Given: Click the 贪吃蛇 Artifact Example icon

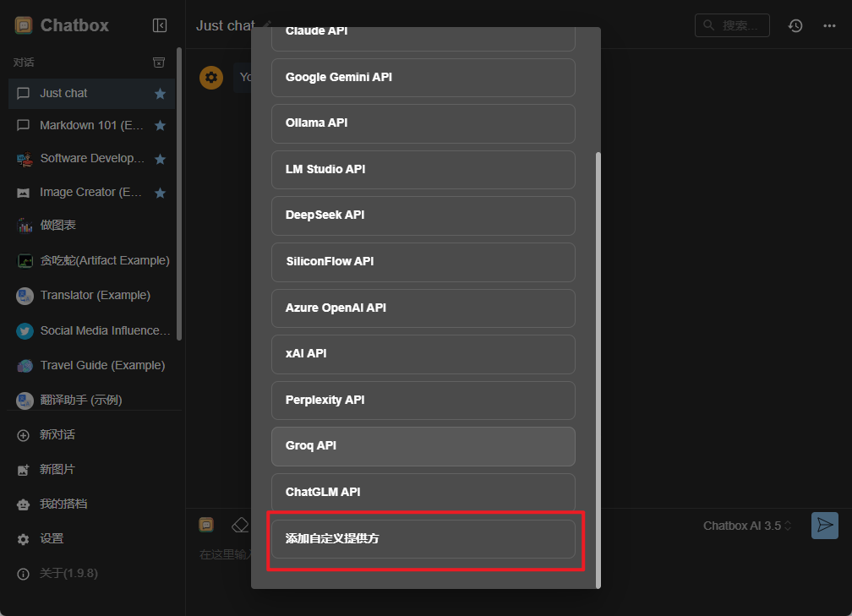Looking at the screenshot, I should (x=25, y=261).
